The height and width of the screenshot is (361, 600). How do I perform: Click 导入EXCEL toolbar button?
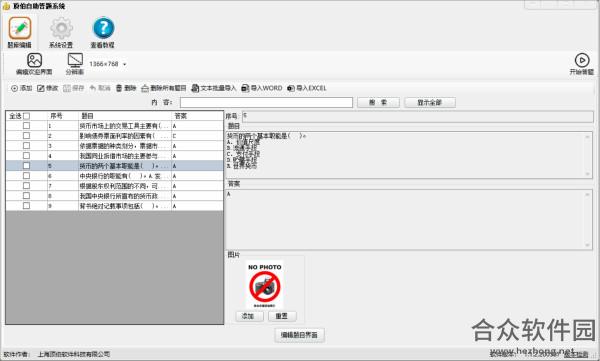307,88
